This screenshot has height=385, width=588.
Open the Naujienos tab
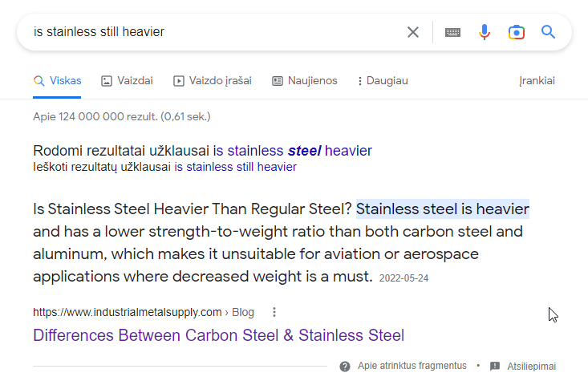click(x=305, y=81)
